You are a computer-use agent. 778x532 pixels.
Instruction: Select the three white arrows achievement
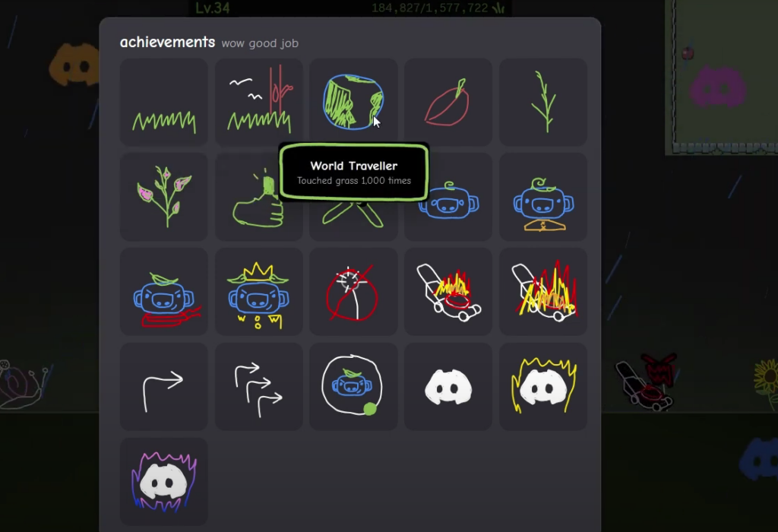click(x=258, y=387)
